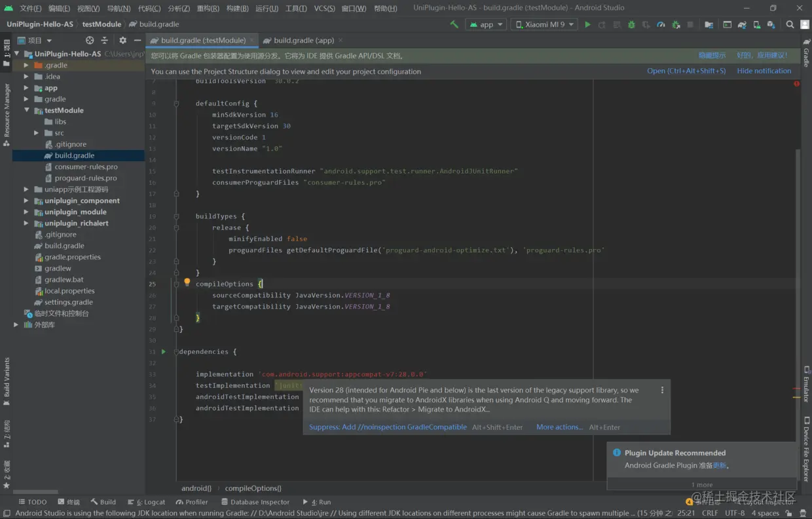Click Sync Project with Gradle Files icon
The image size is (812, 519).
pyautogui.click(x=742, y=24)
